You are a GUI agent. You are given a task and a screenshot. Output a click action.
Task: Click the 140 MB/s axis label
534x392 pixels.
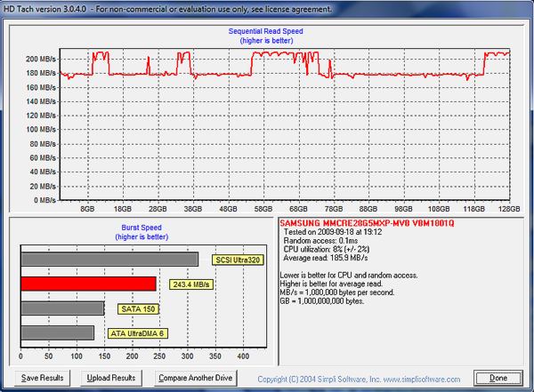coord(41,101)
